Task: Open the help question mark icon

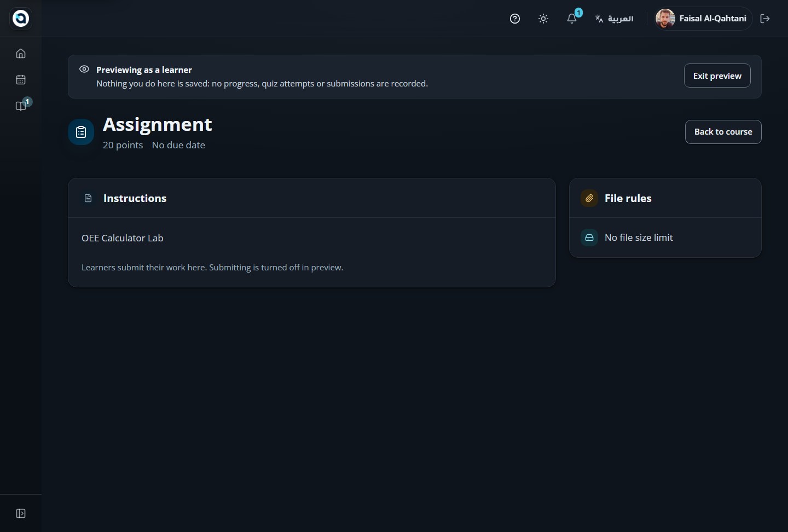Action: pos(515,19)
